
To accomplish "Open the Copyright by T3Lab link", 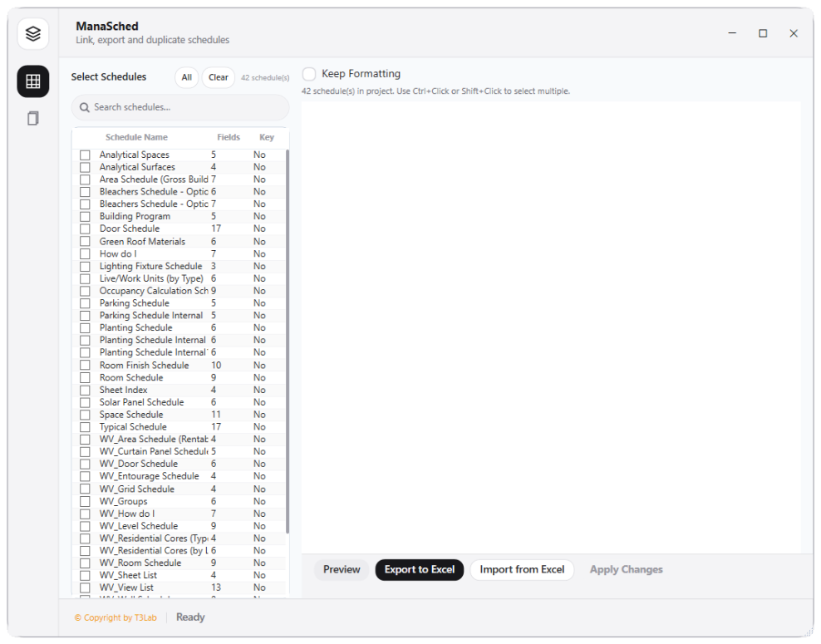I will (x=116, y=617).
